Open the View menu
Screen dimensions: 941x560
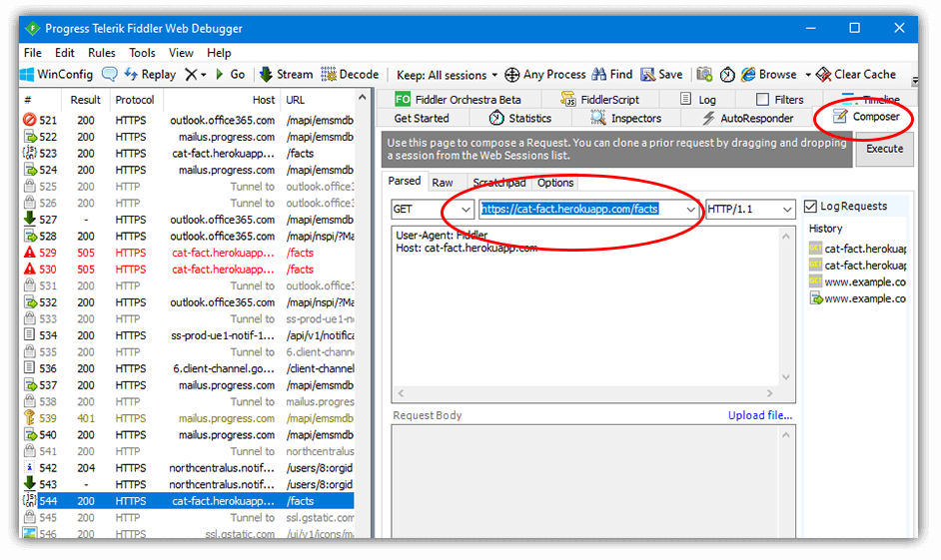(181, 53)
